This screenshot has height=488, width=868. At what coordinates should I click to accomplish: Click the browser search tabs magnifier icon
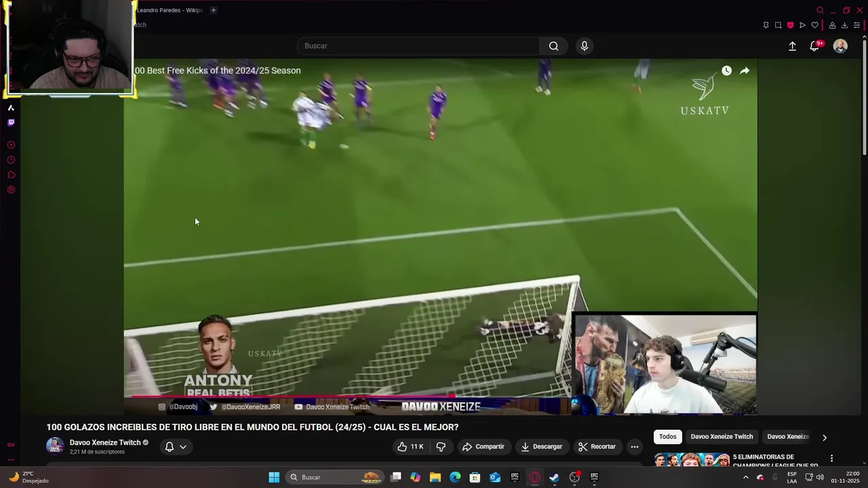point(820,10)
